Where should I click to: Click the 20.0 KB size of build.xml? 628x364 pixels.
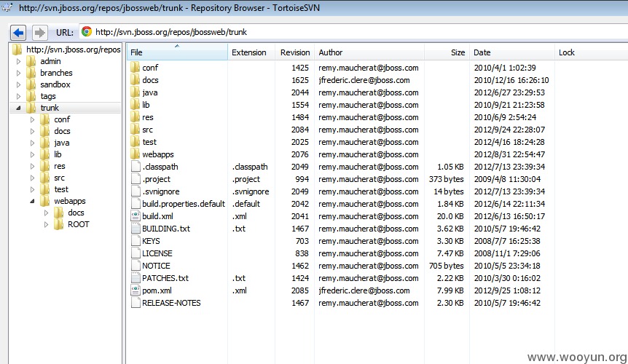[x=450, y=216]
